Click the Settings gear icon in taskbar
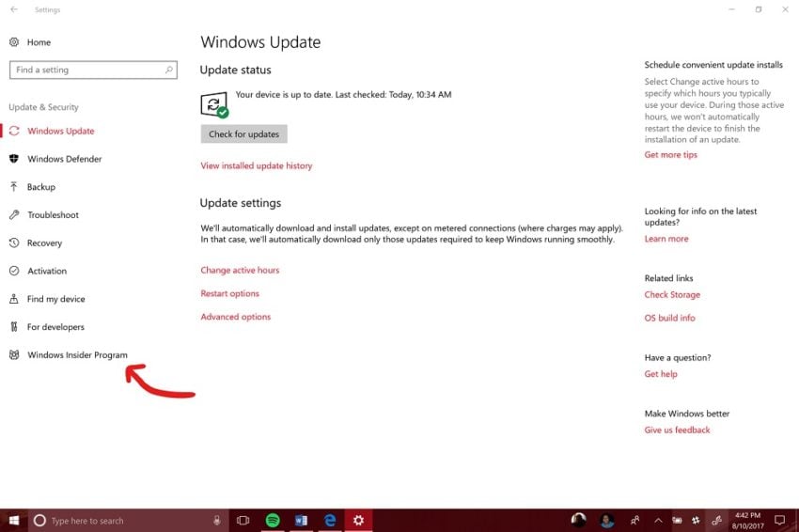This screenshot has width=799, height=532. coord(359,521)
